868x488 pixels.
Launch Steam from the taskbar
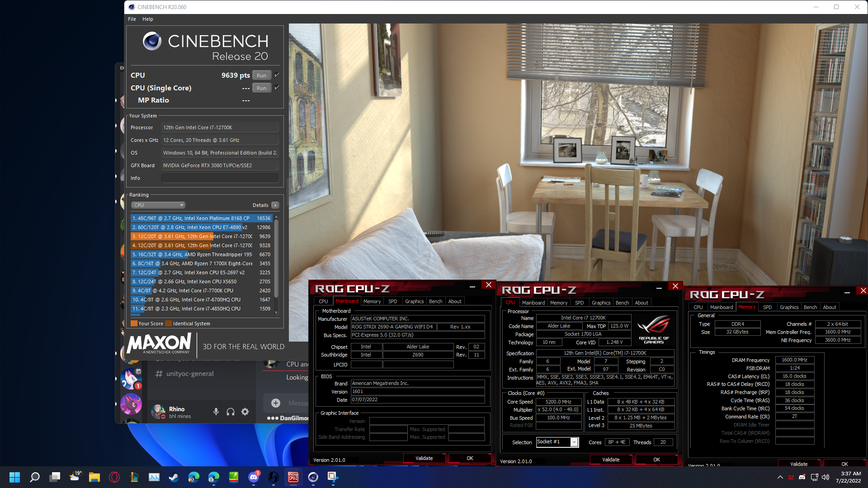(174, 477)
